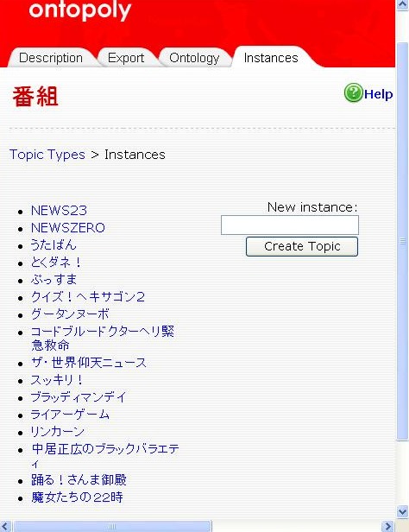Click the Help text link
Image resolution: width=409 pixels, height=532 pixels.
[379, 94]
